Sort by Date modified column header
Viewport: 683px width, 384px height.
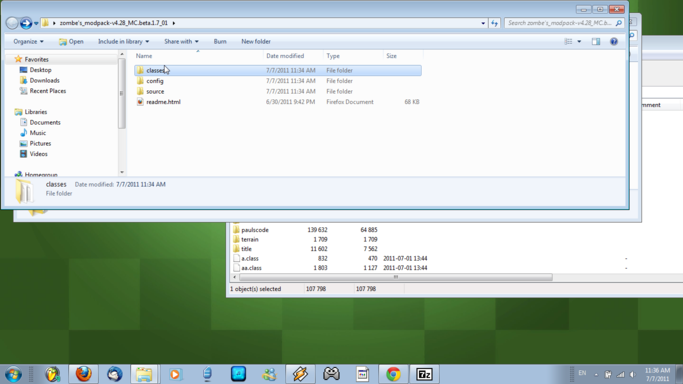coord(293,56)
